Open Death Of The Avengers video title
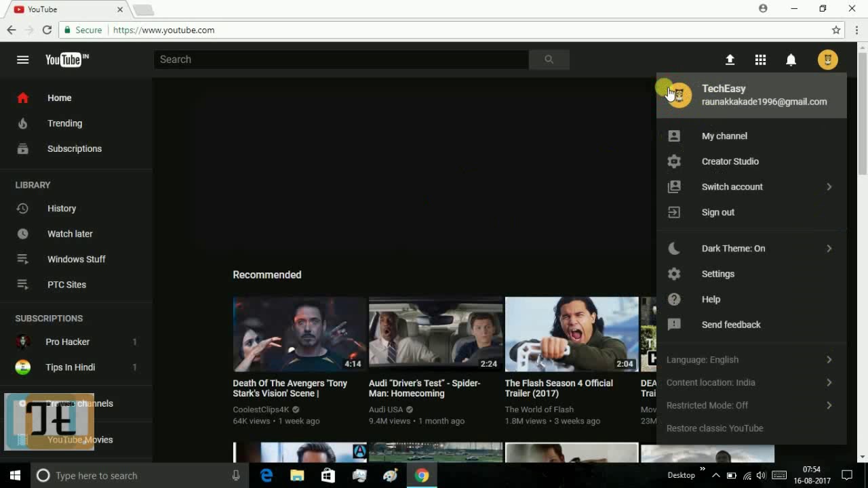Image resolution: width=868 pixels, height=488 pixels. [290, 388]
